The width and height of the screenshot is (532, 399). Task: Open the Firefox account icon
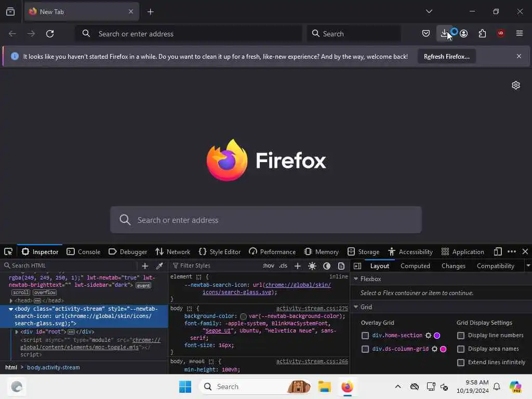point(464,33)
